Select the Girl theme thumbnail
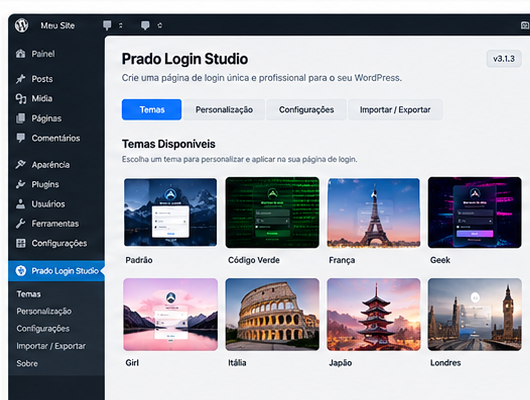The height and width of the screenshot is (400, 530). [170, 314]
